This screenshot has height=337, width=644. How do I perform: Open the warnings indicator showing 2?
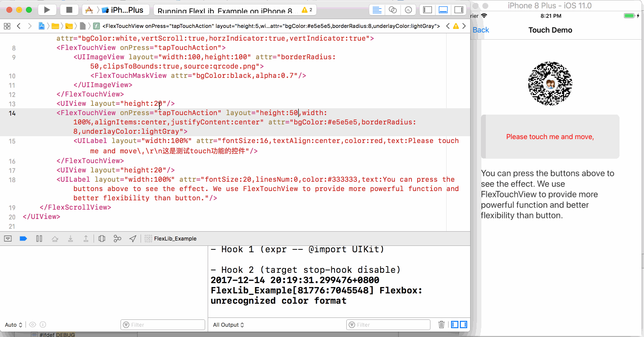(x=307, y=10)
